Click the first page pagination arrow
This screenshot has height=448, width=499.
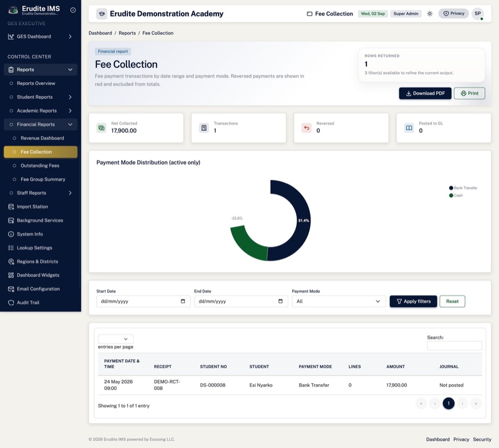pos(421,404)
